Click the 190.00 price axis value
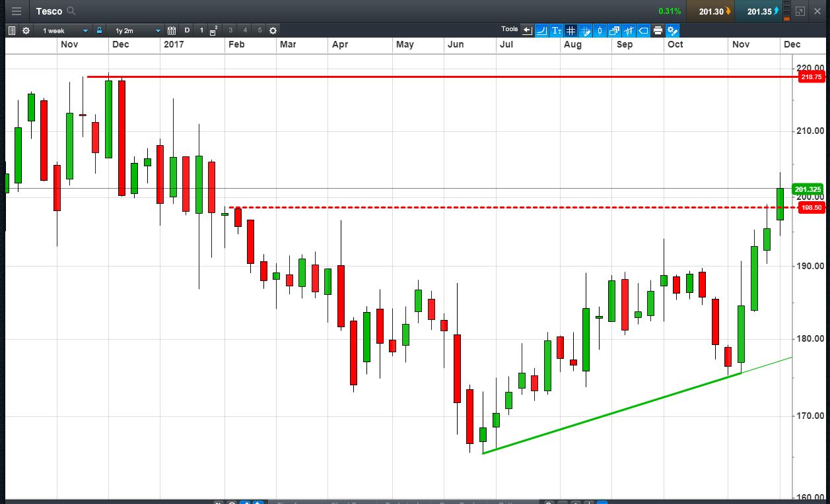This screenshot has height=504, width=830. (x=810, y=266)
